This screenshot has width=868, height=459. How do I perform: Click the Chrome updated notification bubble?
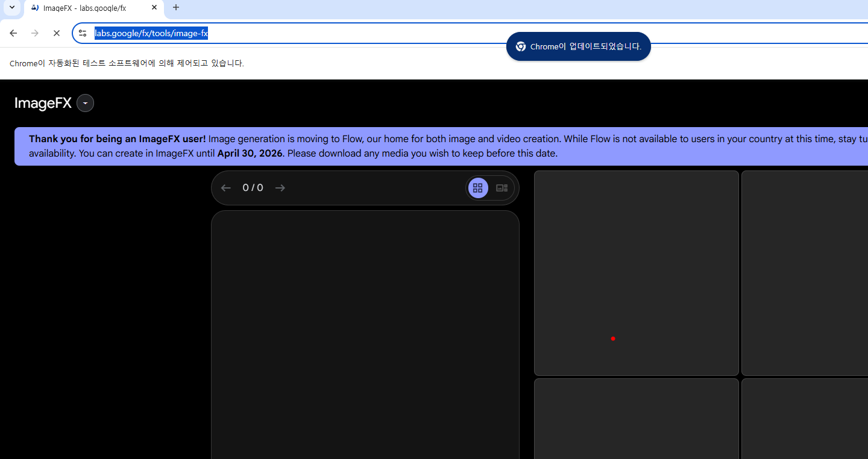pyautogui.click(x=578, y=46)
